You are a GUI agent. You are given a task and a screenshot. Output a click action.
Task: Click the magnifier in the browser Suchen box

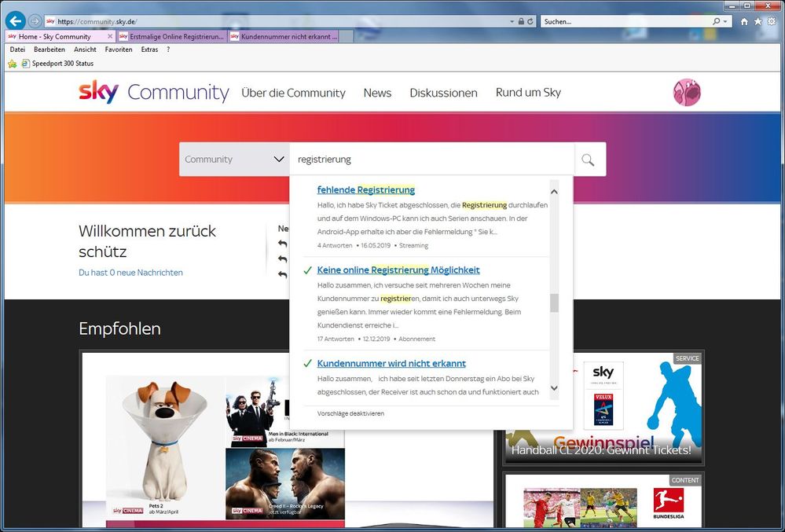tap(717, 21)
